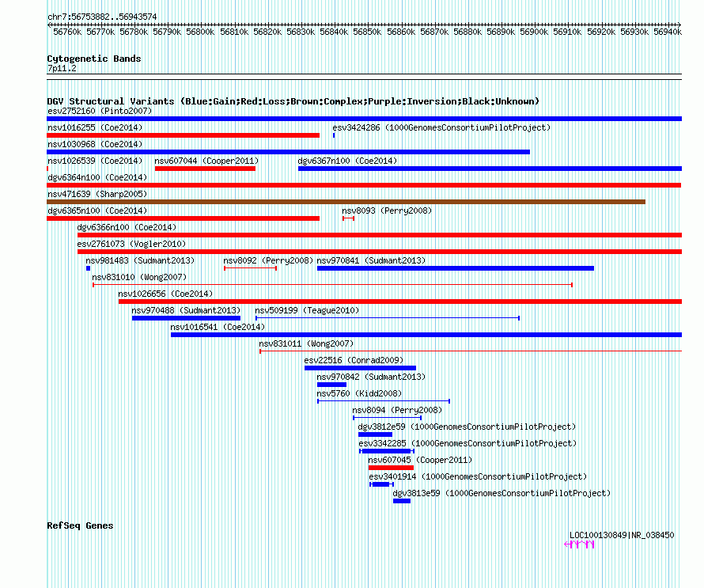The width and height of the screenshot is (704, 588).
Task: Select the esv22516 (Conrad2009) label
Action: [x=354, y=360]
